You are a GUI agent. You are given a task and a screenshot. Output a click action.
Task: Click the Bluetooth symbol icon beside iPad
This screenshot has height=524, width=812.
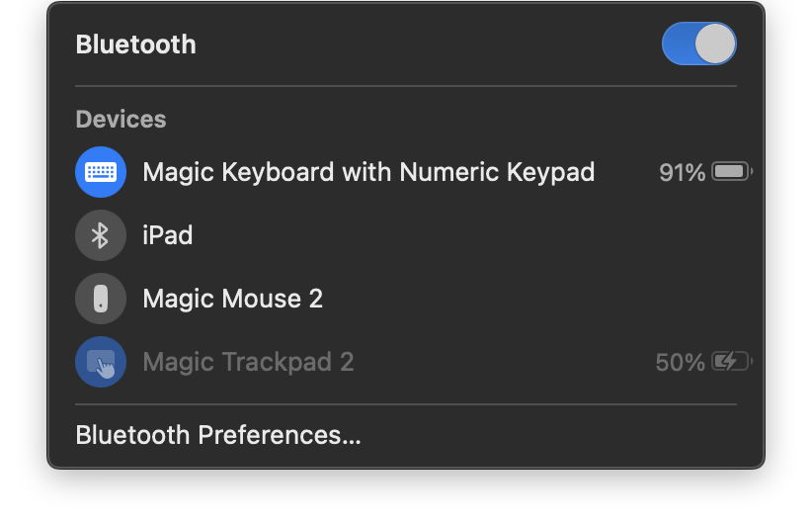(x=101, y=235)
